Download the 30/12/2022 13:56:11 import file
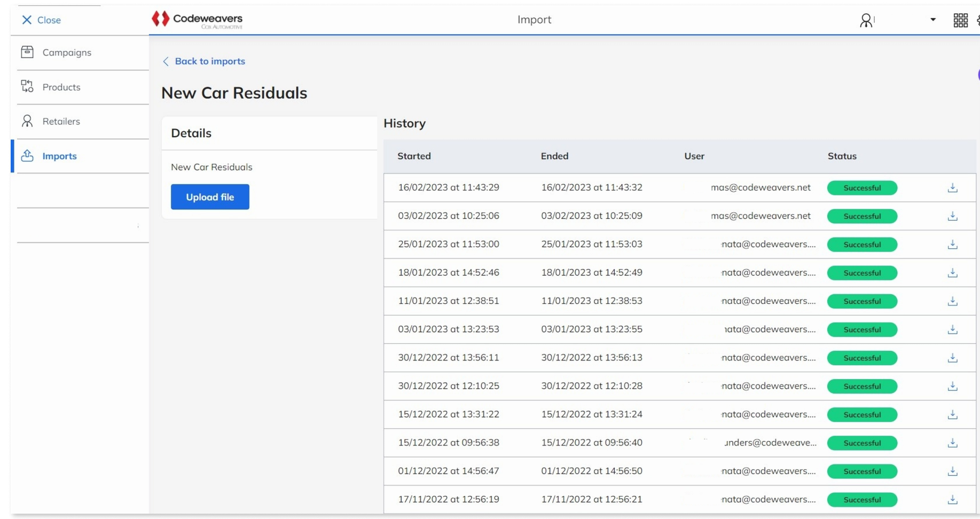 tap(952, 358)
